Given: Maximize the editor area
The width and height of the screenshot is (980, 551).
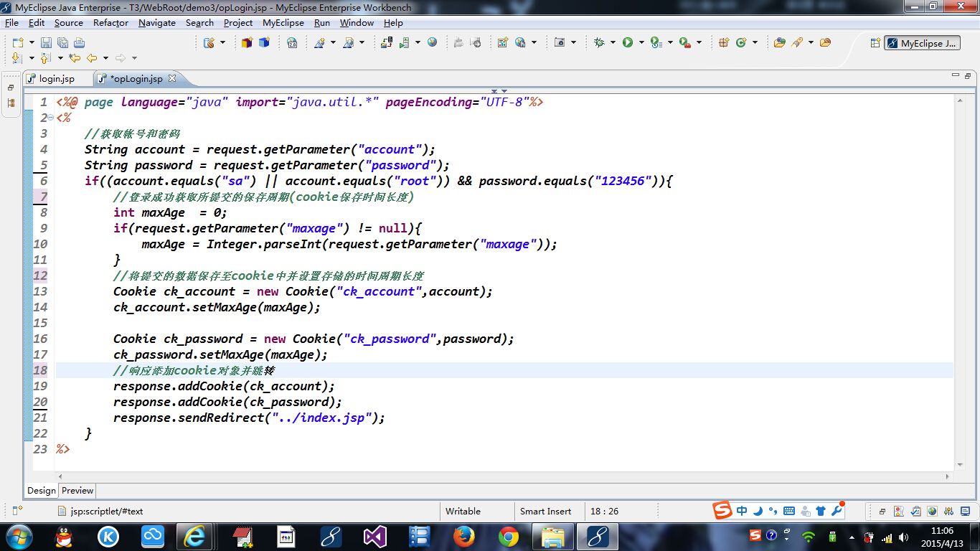Looking at the screenshot, I should 968,75.
